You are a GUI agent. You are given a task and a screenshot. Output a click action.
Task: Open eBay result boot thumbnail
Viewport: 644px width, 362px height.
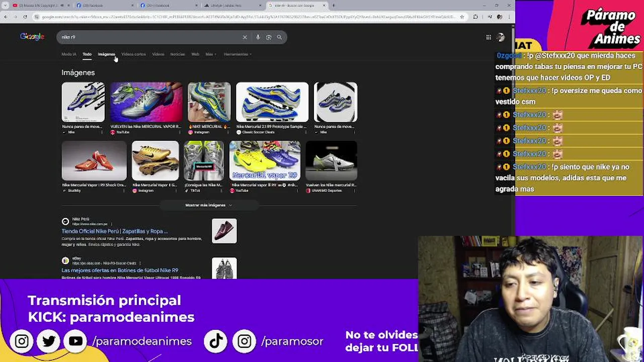pos(224,268)
